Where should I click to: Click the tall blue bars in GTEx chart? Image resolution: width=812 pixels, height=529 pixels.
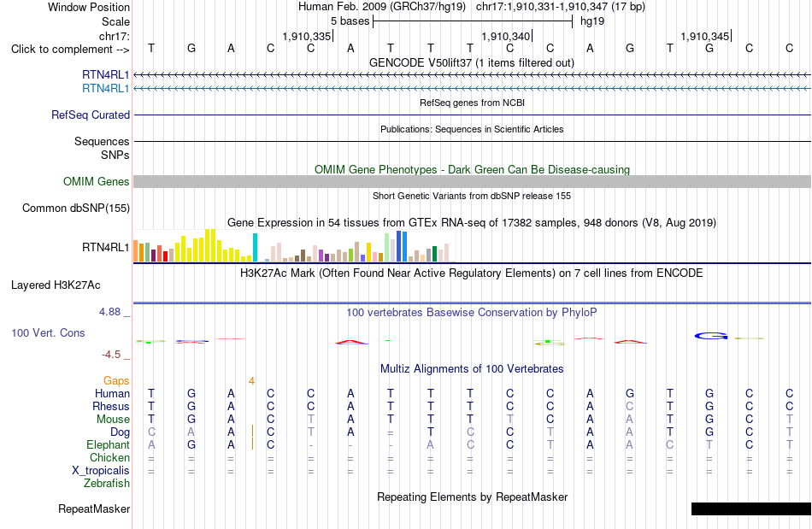coord(402,246)
